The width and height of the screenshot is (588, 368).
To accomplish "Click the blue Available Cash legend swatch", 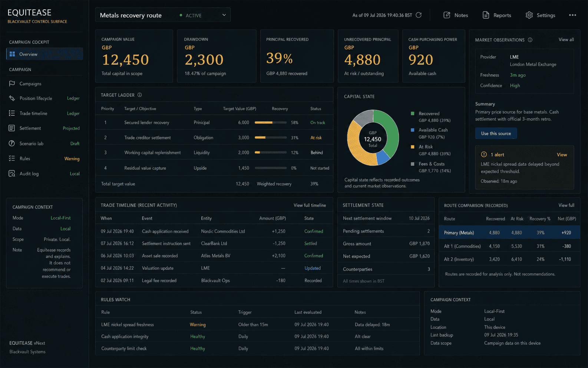I will [413, 130].
